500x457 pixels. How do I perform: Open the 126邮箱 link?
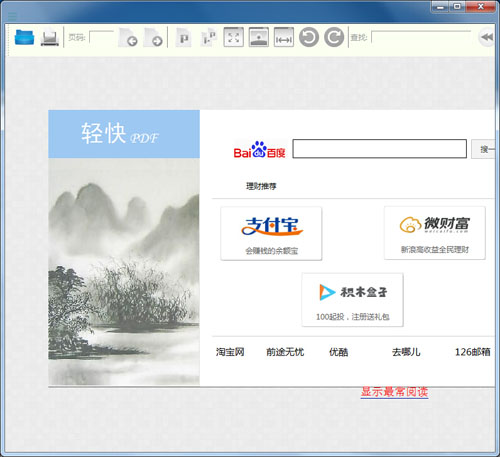[473, 352]
